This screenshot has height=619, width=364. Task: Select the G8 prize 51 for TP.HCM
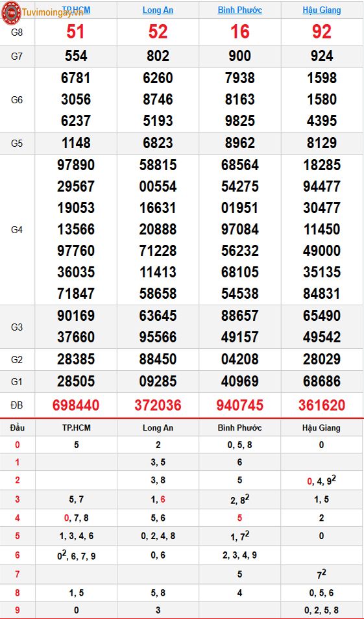(75, 32)
